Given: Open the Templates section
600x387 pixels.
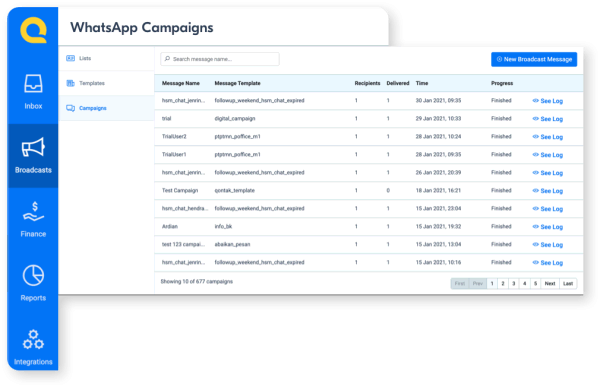Looking at the screenshot, I should click(x=106, y=83).
